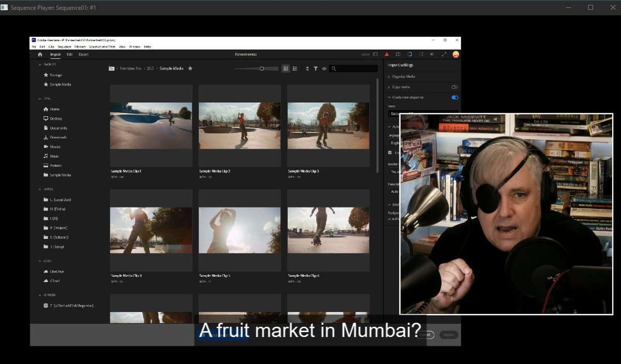Viewport: 621px width, 364px height.
Task: Select Sample Media Clip 4 thumbnail
Action: (151, 231)
